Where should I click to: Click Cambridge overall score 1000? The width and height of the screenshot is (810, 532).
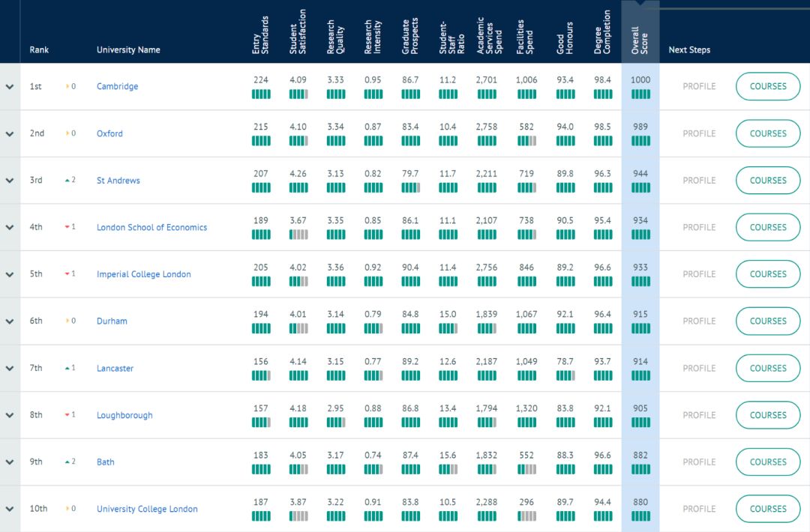640,80
